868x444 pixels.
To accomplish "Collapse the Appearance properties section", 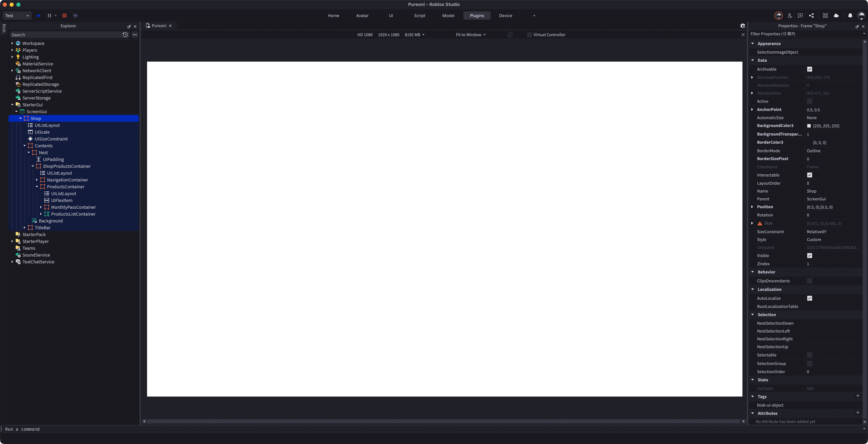I will coord(753,44).
